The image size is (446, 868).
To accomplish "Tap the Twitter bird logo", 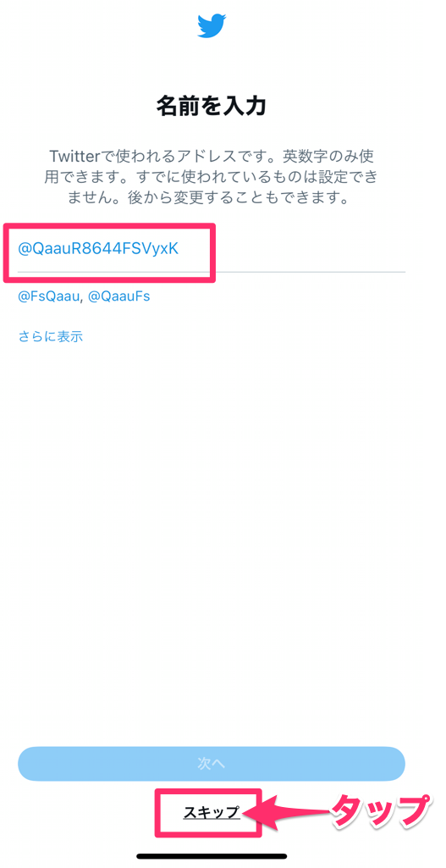I will click(x=212, y=26).
